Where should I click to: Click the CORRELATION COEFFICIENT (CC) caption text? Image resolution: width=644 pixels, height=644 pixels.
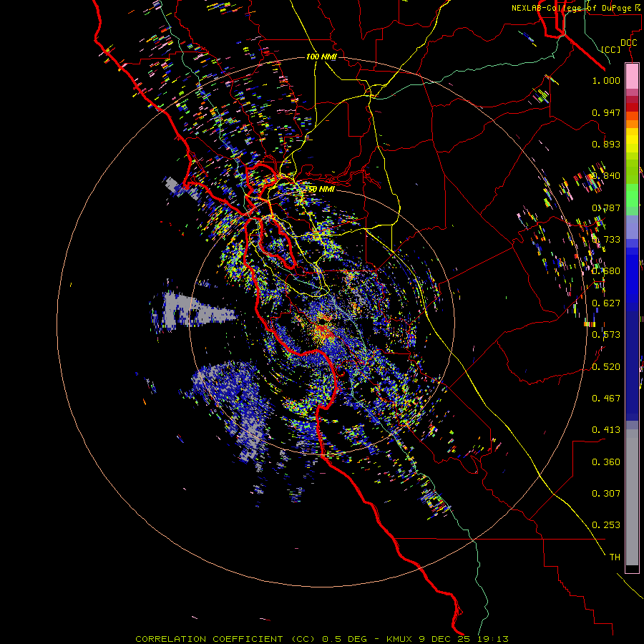pos(225,639)
